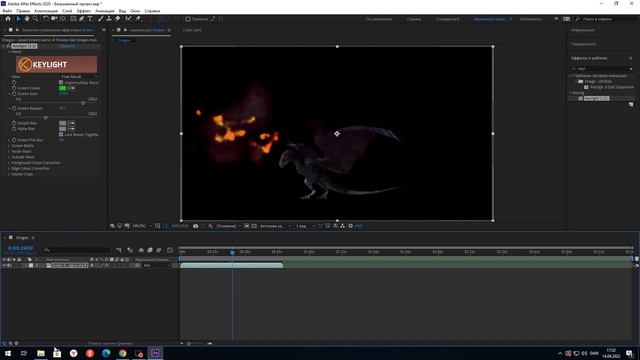This screenshot has height=360, width=640.
Task: Select the Pan Behind anchor point tool
Action: (62, 19)
